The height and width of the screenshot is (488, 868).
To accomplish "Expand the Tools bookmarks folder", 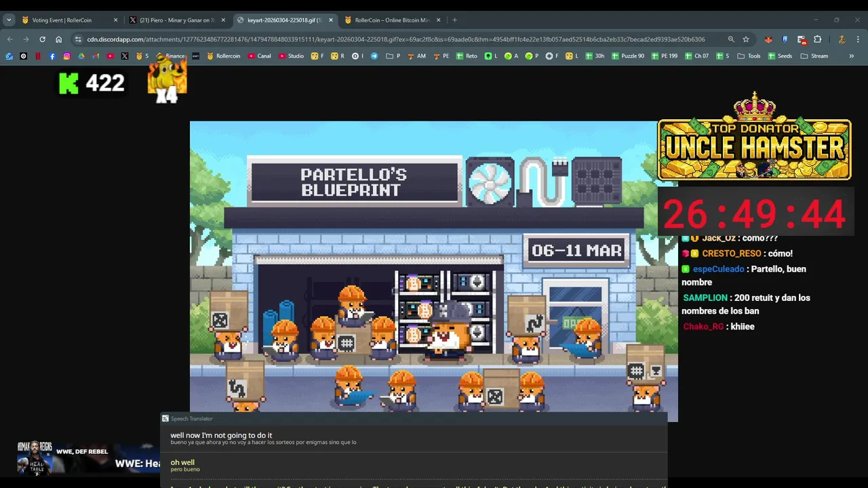I will (x=749, y=56).
